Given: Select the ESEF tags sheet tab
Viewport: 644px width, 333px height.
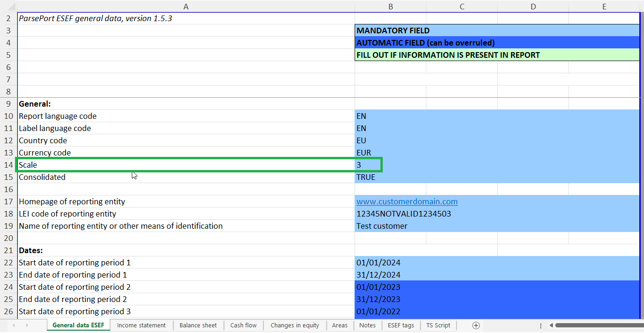Looking at the screenshot, I should click(401, 325).
